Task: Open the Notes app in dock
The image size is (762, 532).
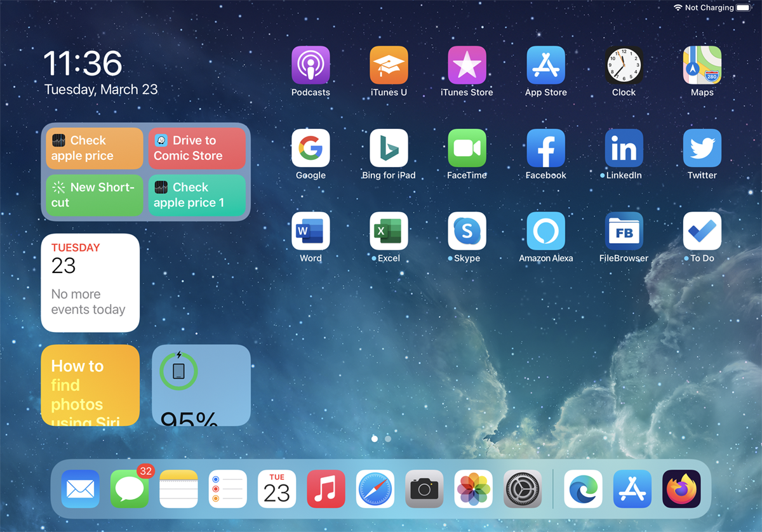Action: pos(178,489)
